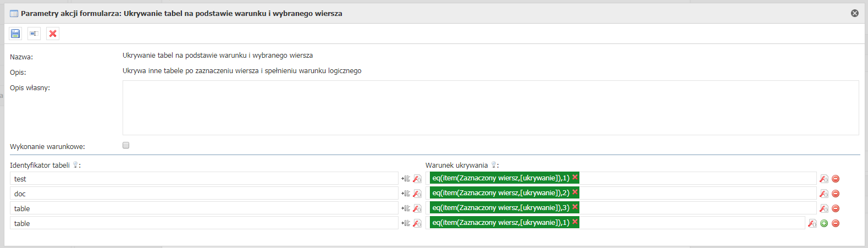Delete the 'doc' row with red minus icon
Image resolution: width=868 pixels, height=248 pixels.
pos(836,194)
